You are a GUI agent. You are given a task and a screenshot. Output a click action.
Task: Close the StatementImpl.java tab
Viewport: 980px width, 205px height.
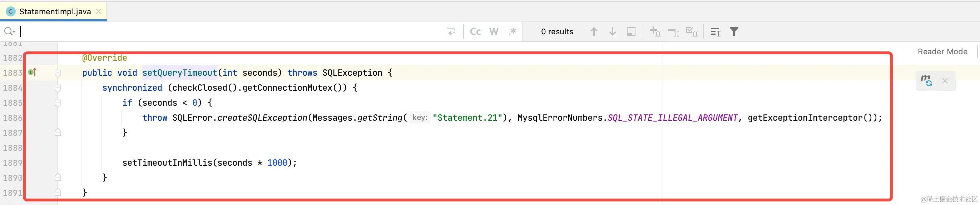(99, 11)
